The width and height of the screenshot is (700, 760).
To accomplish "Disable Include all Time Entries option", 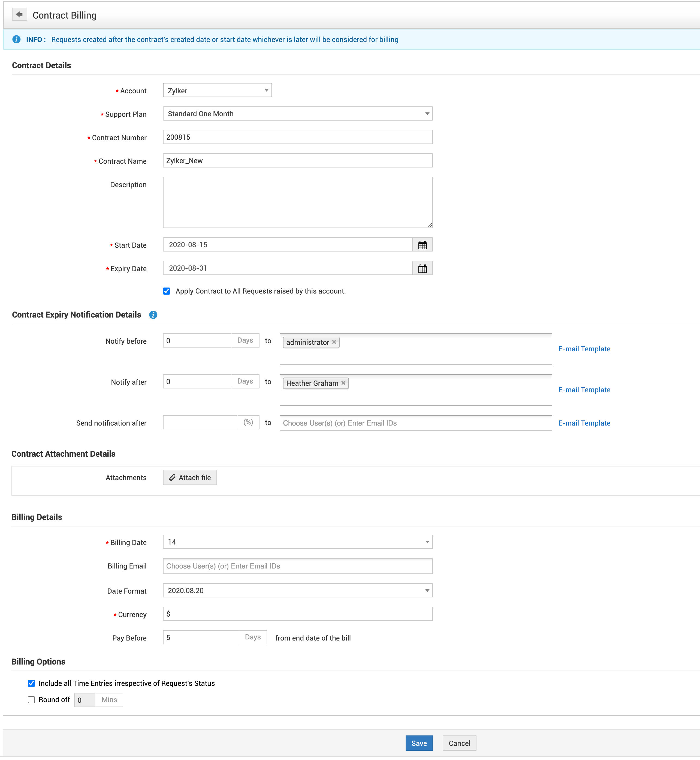I will coord(31,683).
